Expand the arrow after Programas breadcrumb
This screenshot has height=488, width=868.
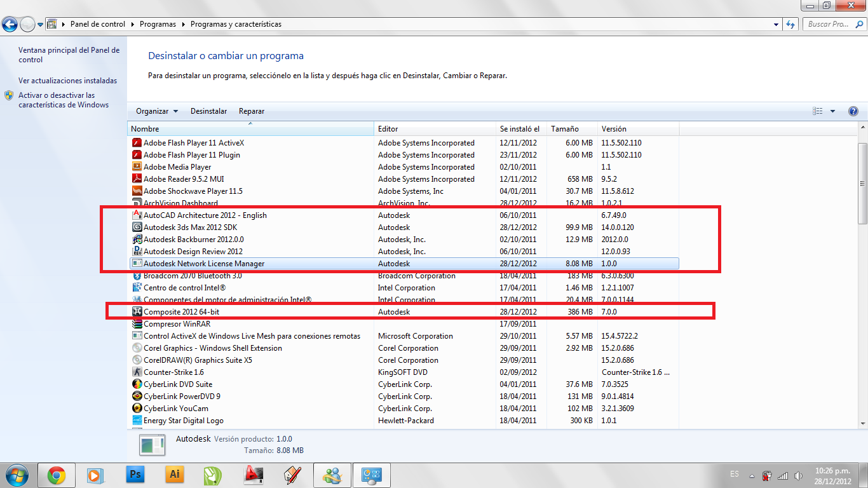pyautogui.click(x=183, y=24)
